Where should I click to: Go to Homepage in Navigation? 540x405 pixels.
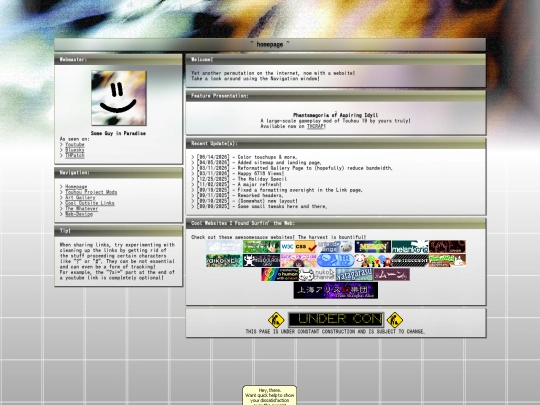point(76,187)
